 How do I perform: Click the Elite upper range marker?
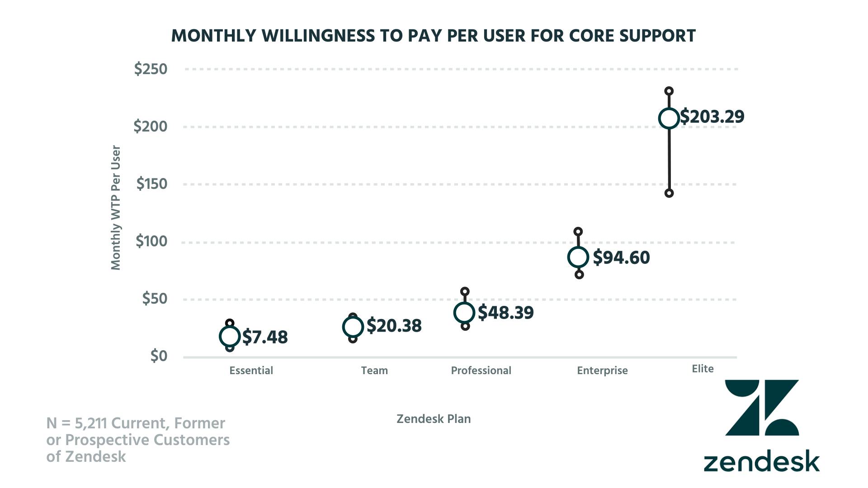(669, 91)
